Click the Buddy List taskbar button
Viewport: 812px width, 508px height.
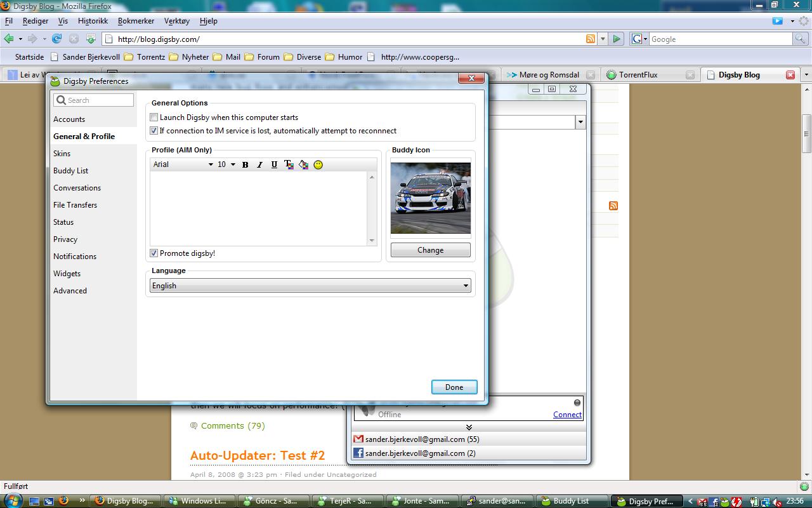(x=571, y=501)
